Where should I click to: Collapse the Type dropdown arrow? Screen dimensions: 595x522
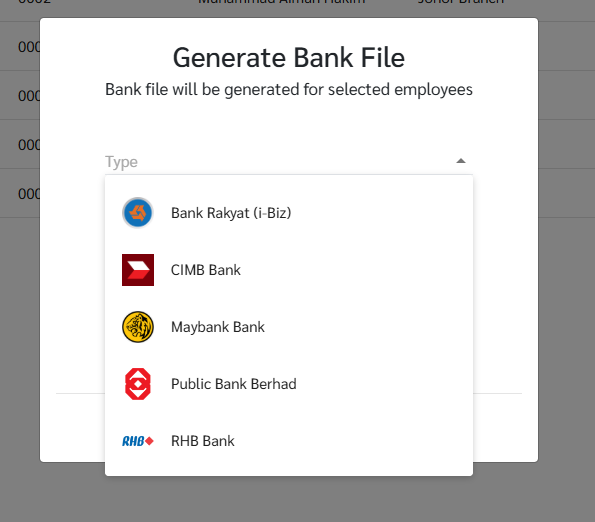pyautogui.click(x=461, y=161)
